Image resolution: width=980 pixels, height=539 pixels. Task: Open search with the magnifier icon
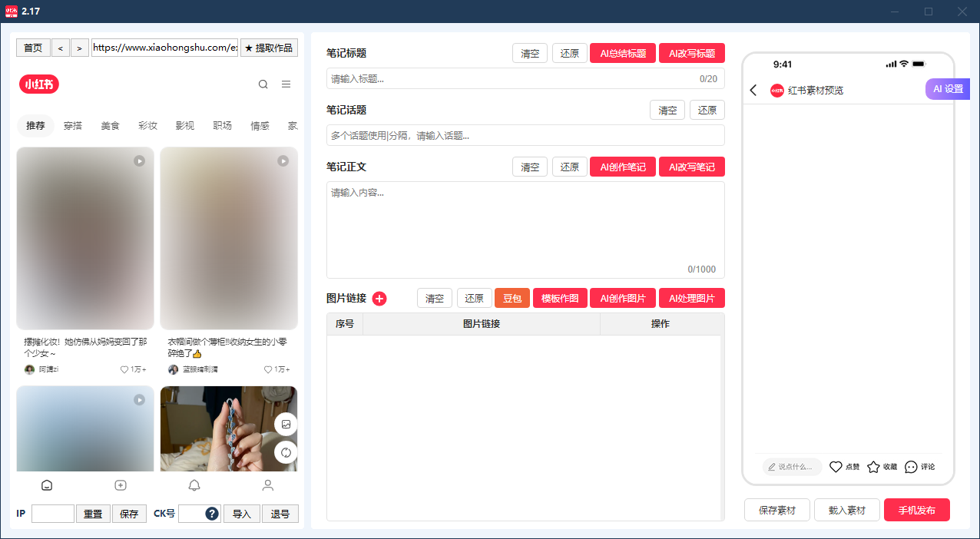click(263, 84)
